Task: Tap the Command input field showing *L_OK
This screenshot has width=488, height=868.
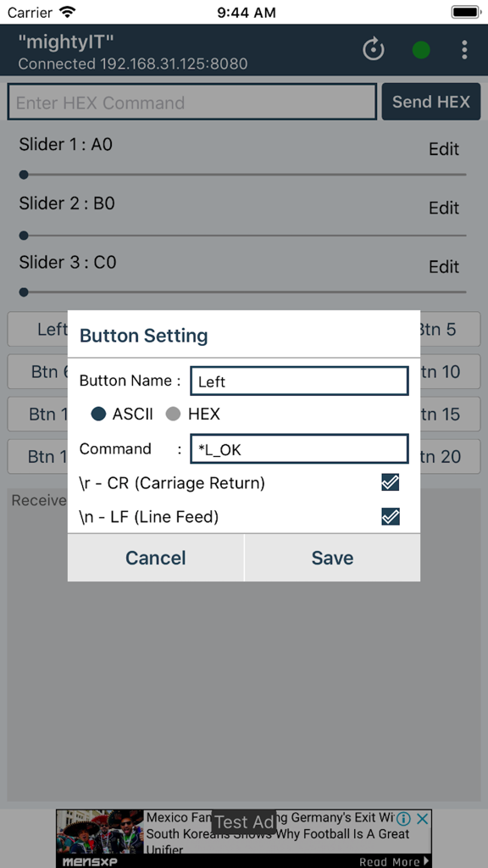Action: [x=299, y=448]
